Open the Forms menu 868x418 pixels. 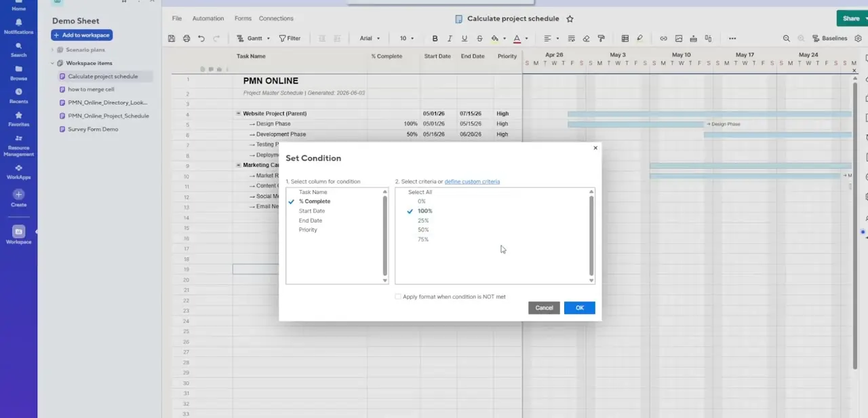[243, 18]
